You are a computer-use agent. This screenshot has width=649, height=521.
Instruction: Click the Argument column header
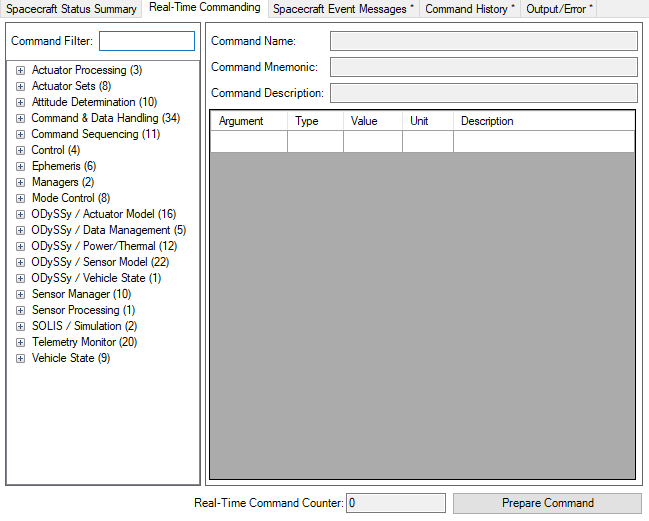coord(248,121)
